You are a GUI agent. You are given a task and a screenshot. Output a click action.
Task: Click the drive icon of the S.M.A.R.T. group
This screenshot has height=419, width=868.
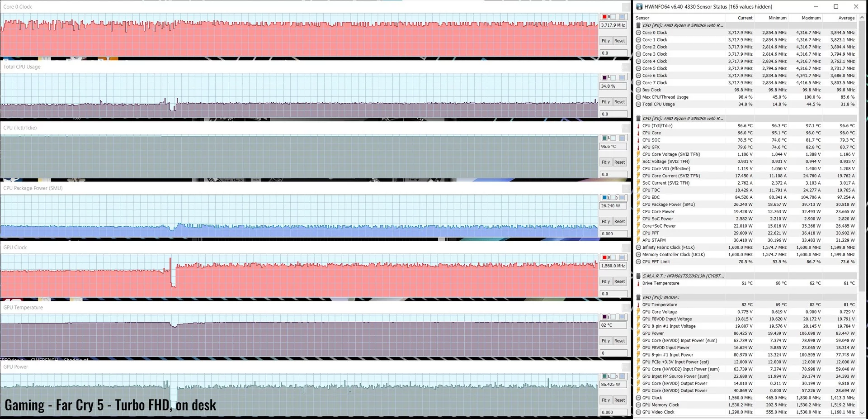point(638,276)
